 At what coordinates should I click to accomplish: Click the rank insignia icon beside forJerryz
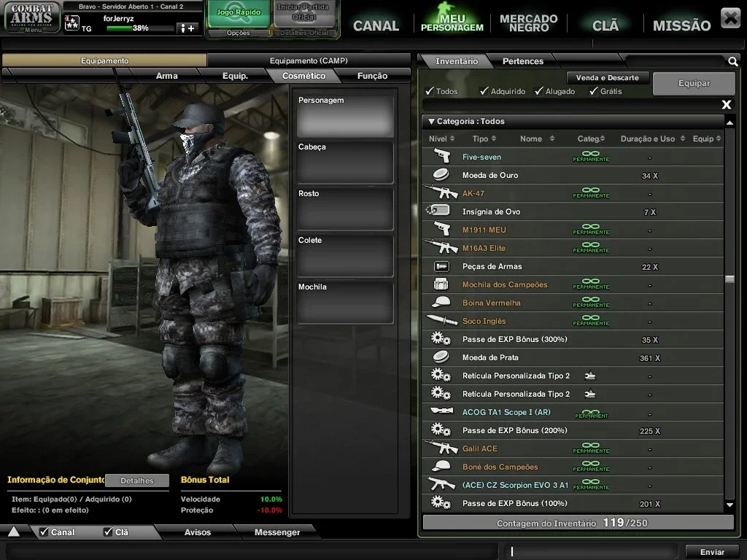(x=72, y=23)
